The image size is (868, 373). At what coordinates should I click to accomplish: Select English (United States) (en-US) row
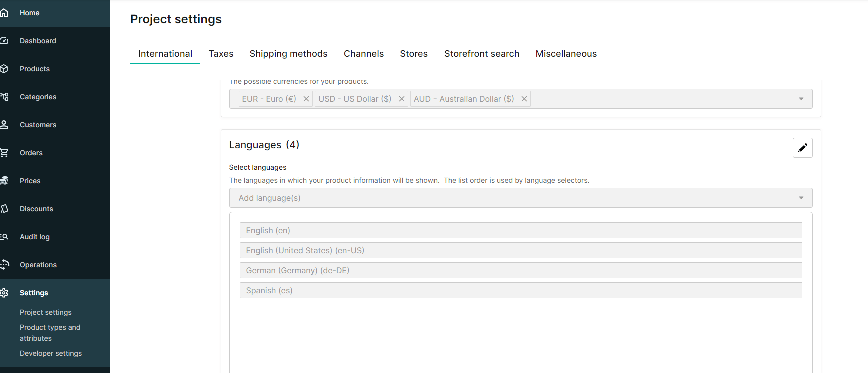[x=521, y=250]
